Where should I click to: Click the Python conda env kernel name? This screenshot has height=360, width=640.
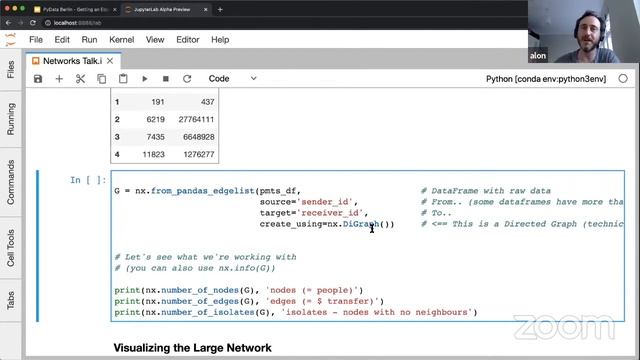click(x=546, y=79)
